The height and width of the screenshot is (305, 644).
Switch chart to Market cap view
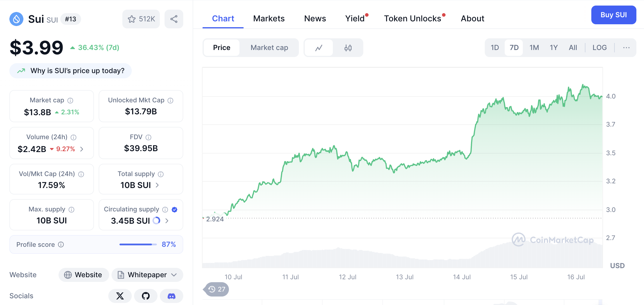(x=269, y=48)
